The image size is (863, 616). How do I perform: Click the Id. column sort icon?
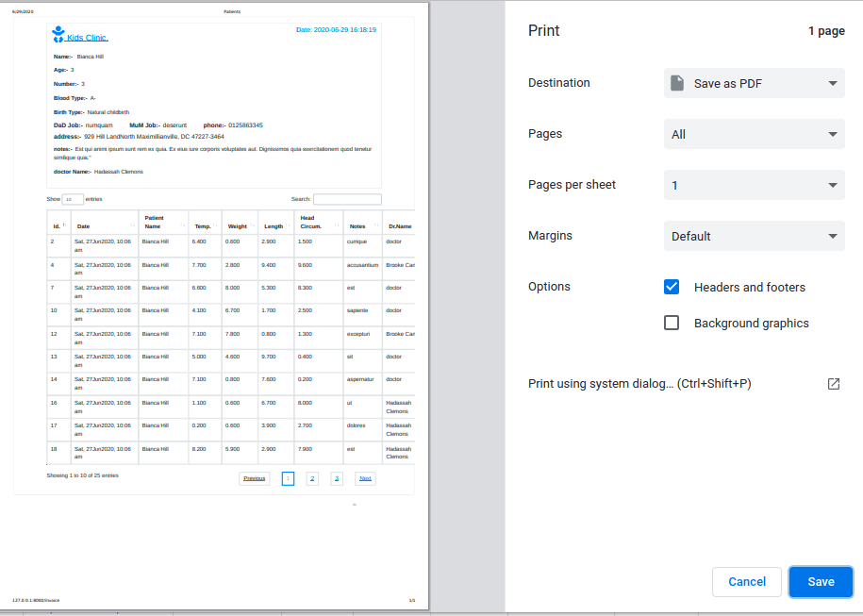(64, 225)
